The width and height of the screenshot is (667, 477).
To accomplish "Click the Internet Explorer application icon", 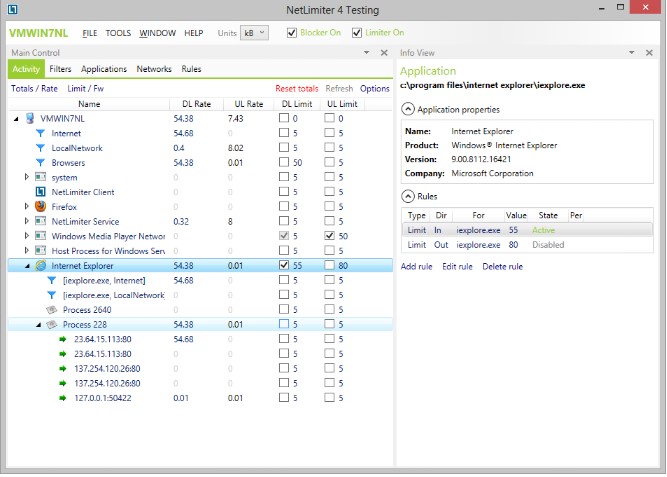I will click(x=41, y=266).
